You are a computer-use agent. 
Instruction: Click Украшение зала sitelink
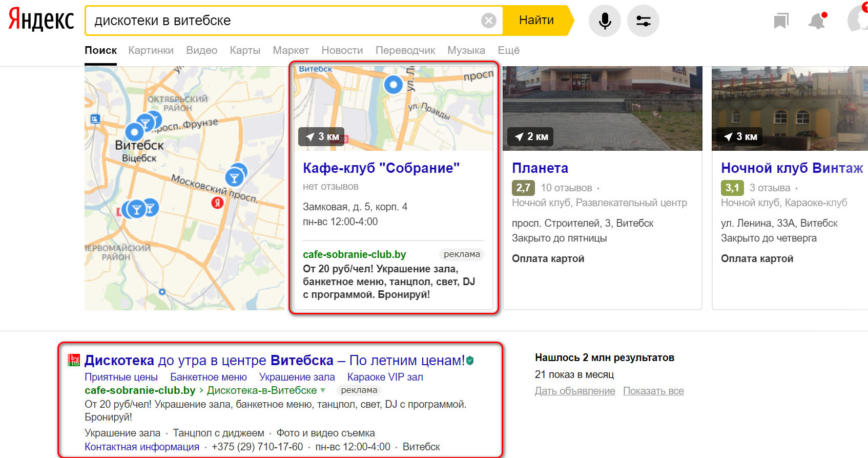(x=297, y=377)
